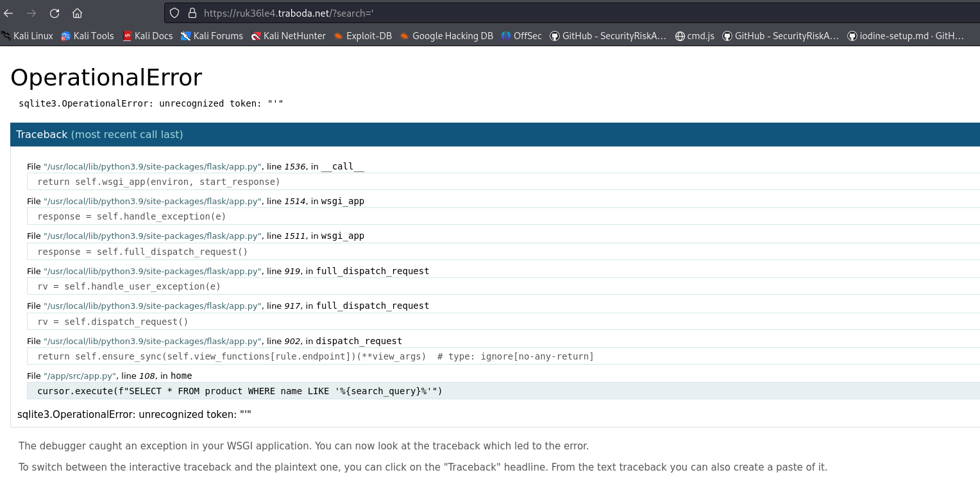Click the sqlite3.OperationalError text under the traceback

coord(134,415)
